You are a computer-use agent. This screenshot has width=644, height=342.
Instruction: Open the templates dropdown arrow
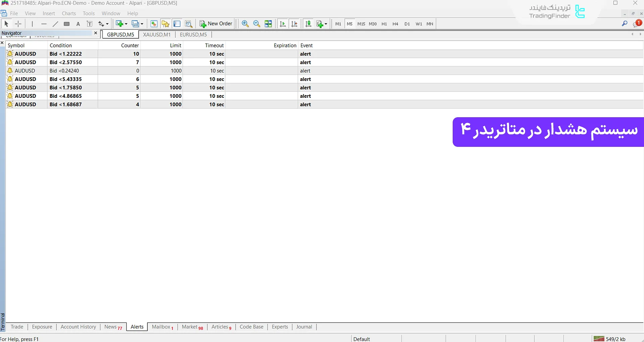point(326,24)
